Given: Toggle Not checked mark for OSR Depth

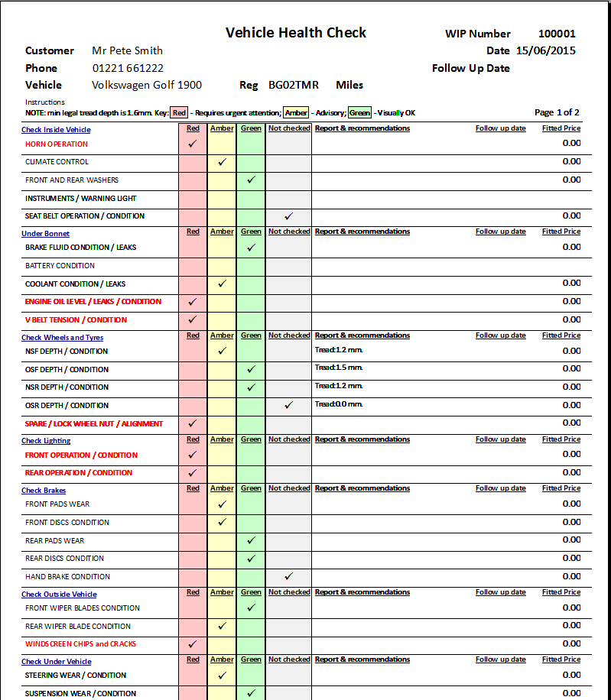Looking at the screenshot, I should [289, 405].
